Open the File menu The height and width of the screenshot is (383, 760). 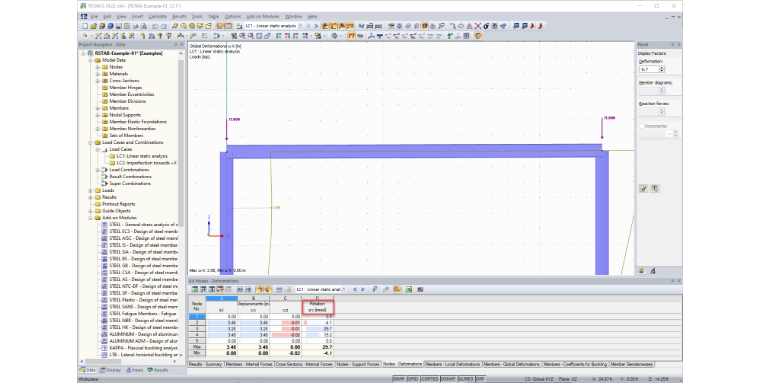[x=94, y=16]
